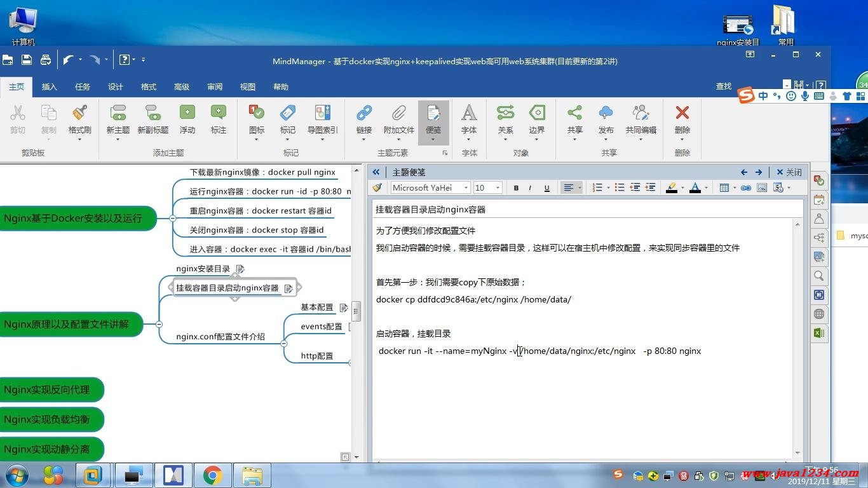868x488 pixels.
Task: Switch to the 插入 ribbon tab
Action: (50, 86)
